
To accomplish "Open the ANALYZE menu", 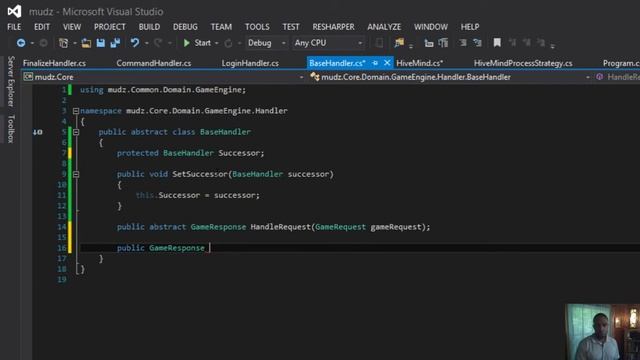I will point(384,27).
